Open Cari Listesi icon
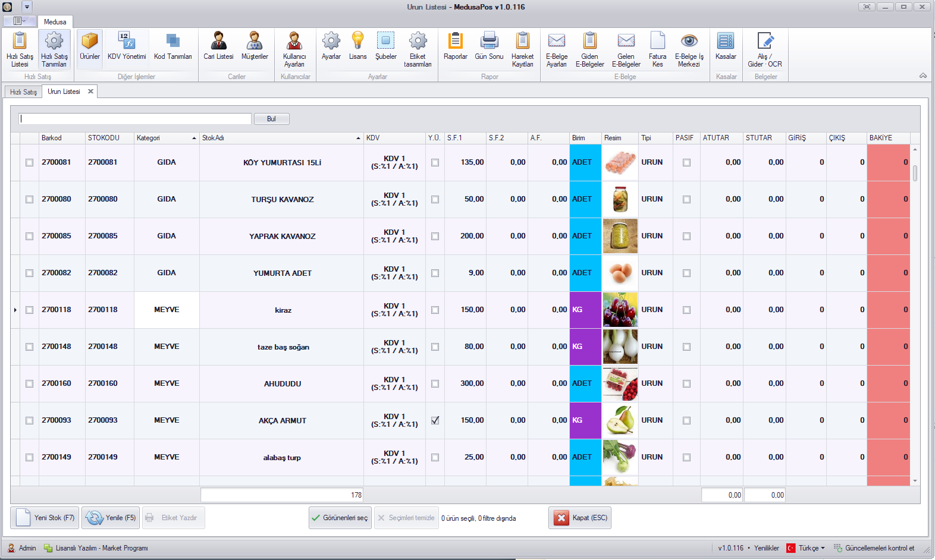935x560 pixels. click(x=218, y=46)
